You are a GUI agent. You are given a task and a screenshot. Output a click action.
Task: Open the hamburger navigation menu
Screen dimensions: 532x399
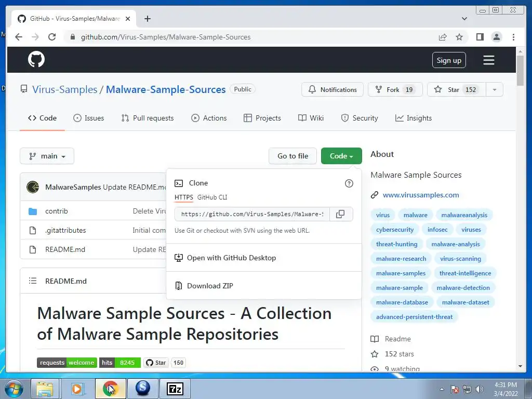(488, 60)
